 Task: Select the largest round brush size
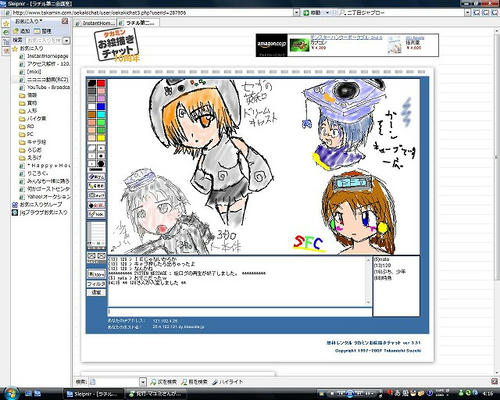[x=101, y=164]
